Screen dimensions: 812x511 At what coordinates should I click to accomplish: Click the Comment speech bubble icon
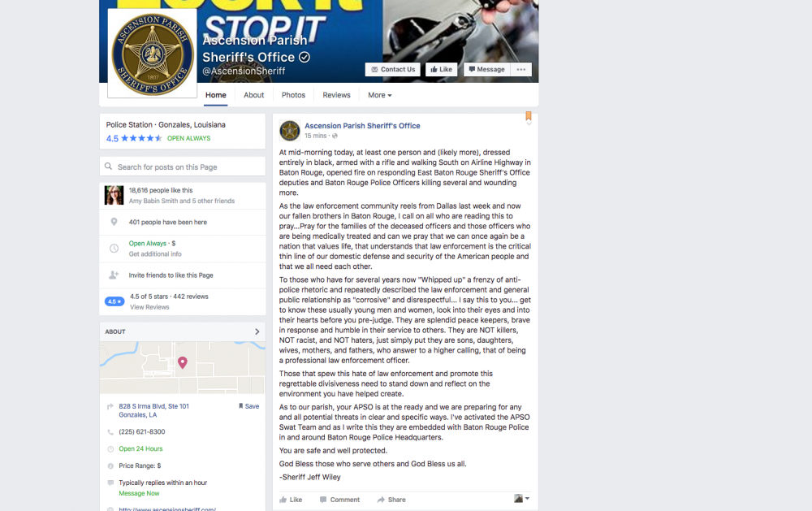point(323,500)
